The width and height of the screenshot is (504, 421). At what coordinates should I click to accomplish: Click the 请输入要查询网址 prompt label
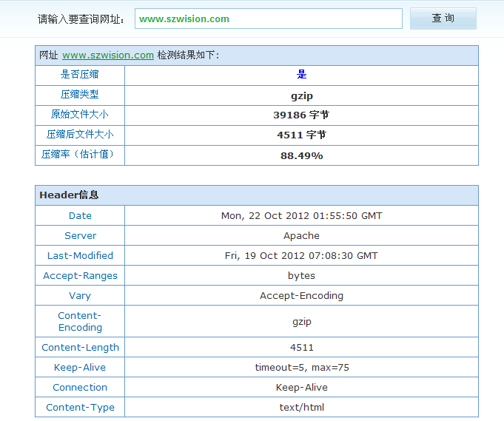coord(81,19)
